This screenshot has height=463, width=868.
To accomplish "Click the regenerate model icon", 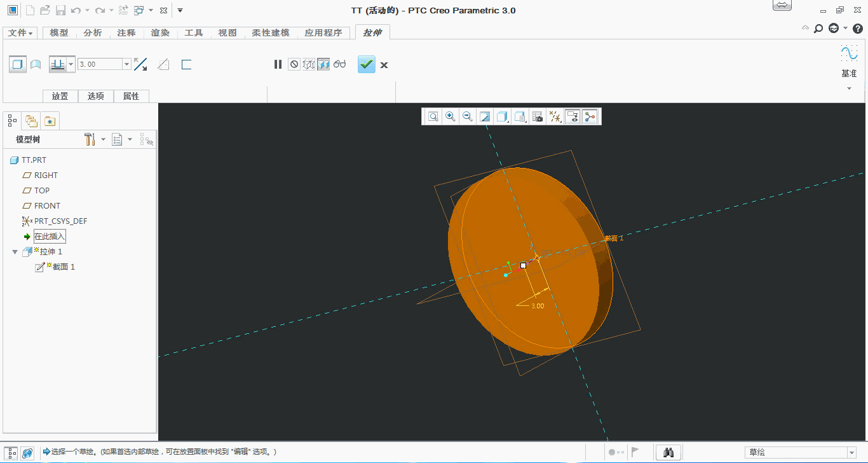I will click(124, 10).
